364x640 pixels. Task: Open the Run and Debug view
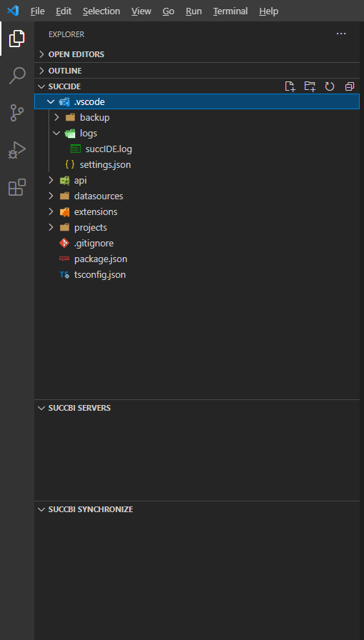[x=17, y=150]
